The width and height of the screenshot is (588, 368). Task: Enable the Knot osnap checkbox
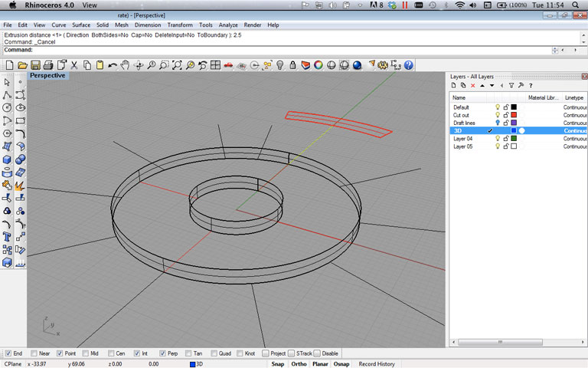[240, 353]
